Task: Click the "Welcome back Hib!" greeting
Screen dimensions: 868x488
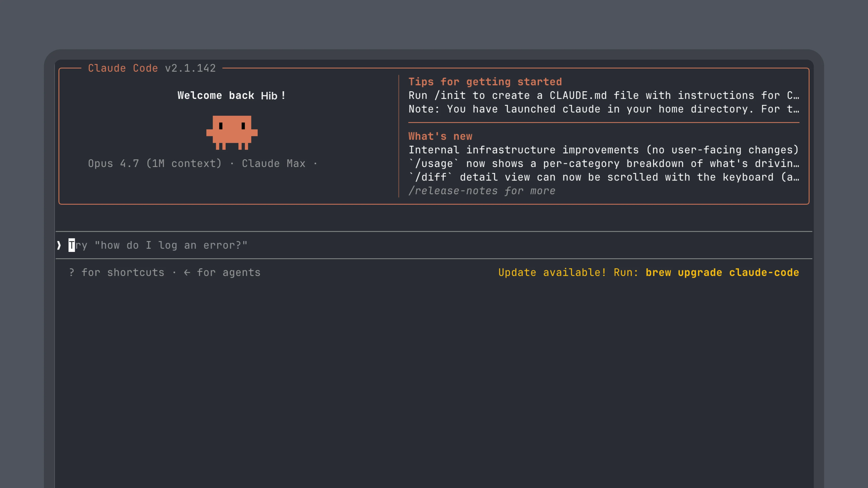Action: pos(232,96)
